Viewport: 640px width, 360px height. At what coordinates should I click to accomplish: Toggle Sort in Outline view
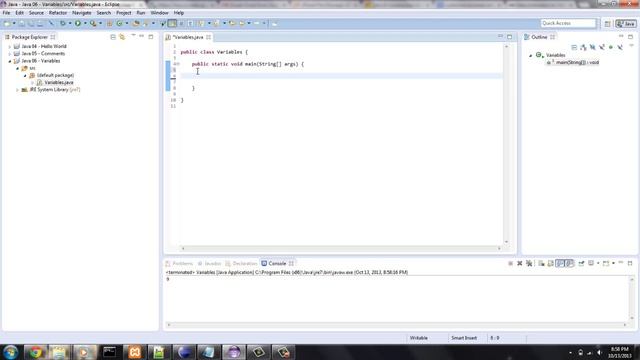point(583,47)
